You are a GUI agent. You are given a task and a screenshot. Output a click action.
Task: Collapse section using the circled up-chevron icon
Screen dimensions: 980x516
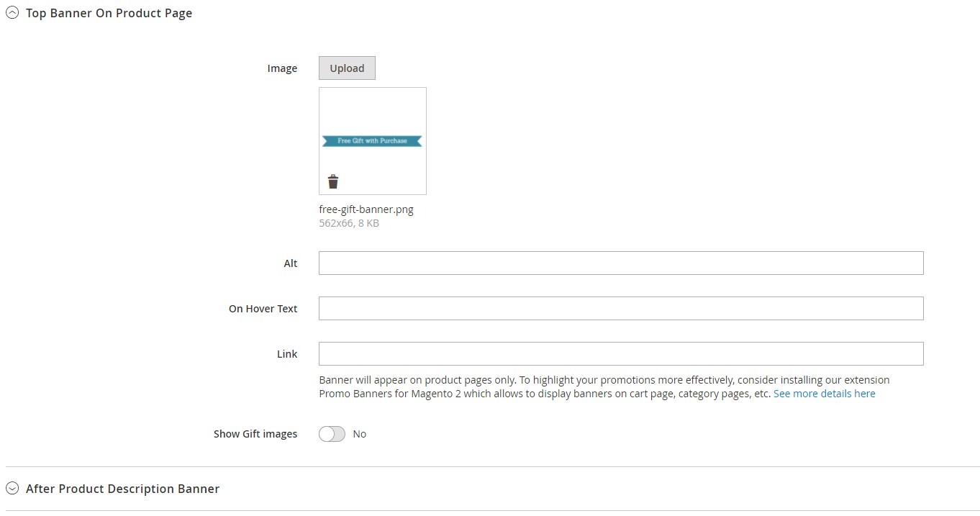pyautogui.click(x=12, y=13)
